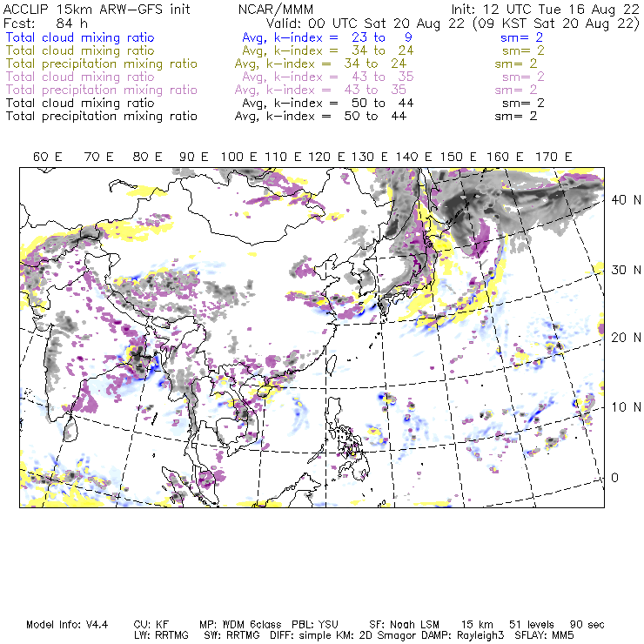This screenshot has width=644, height=644.
Task: Click the '0' equator latitude label
Action: (x=614, y=478)
